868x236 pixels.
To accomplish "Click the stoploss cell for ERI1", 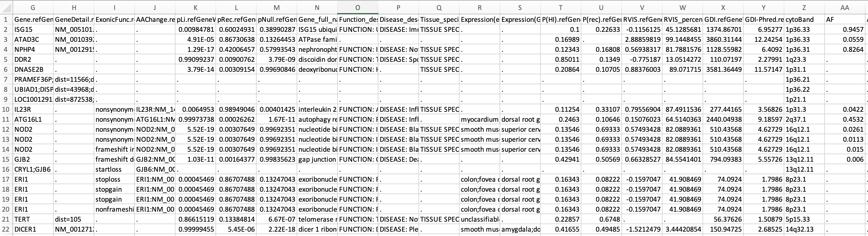I will pos(114,179).
